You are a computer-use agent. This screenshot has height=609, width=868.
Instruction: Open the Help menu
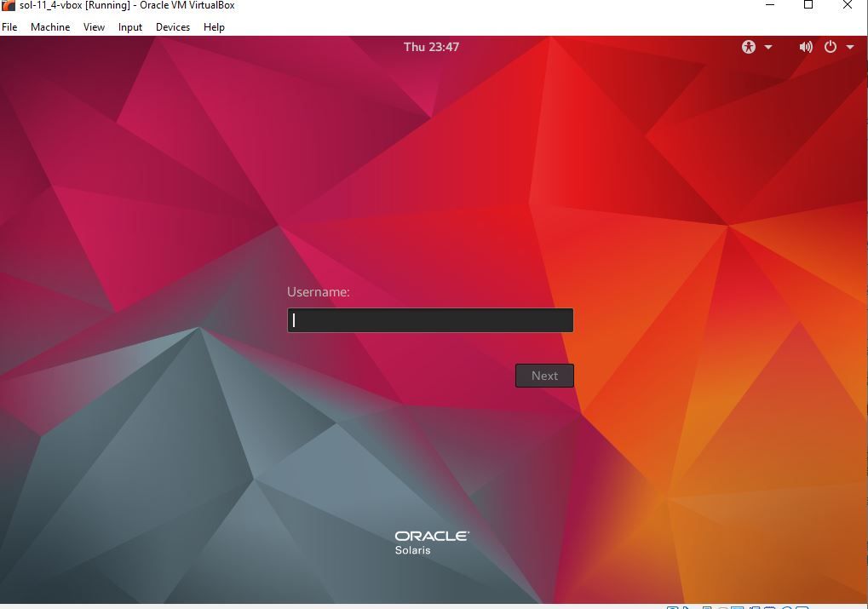[x=214, y=27]
